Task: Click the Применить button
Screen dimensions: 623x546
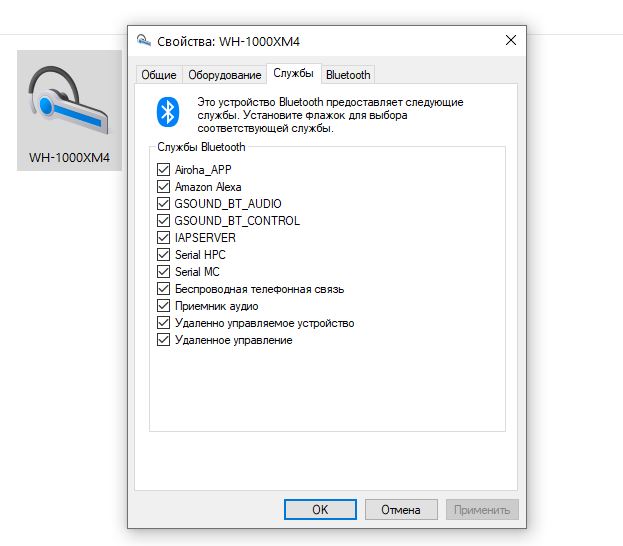Action: (482, 509)
